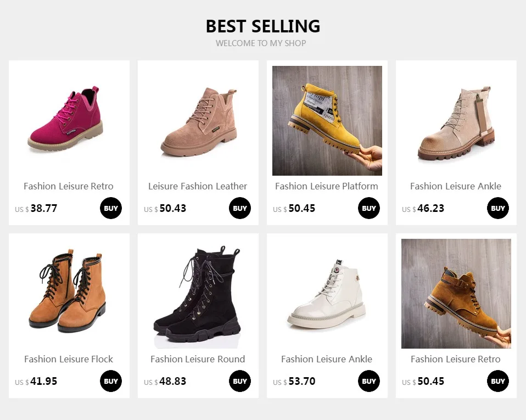Click the Leisure Fashion Leather title

198,186
